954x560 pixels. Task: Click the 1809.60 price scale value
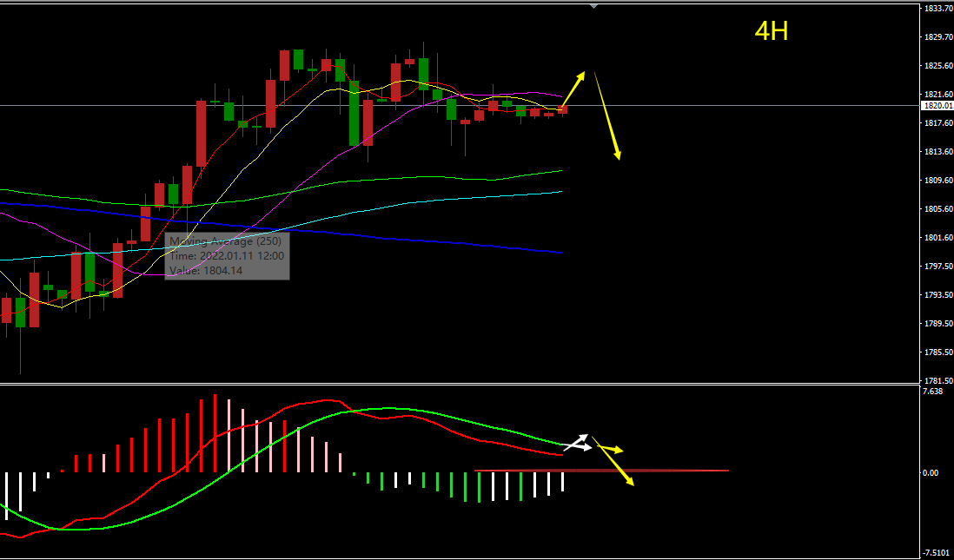[x=937, y=181]
